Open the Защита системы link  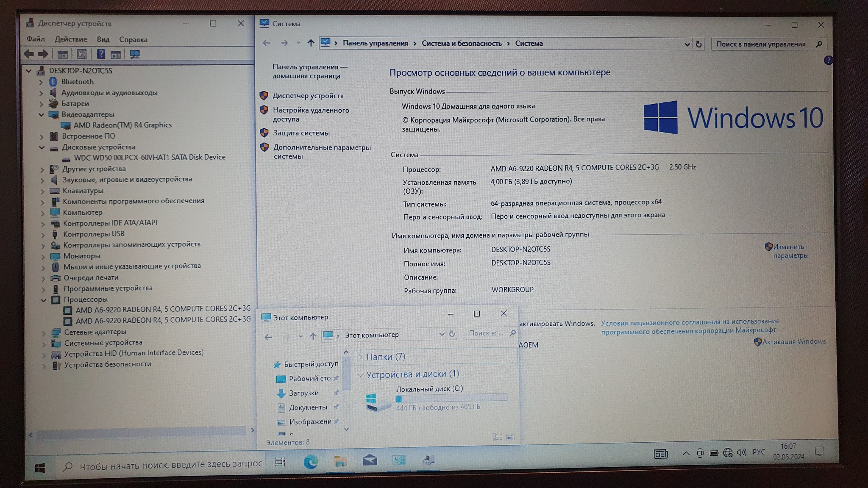(x=301, y=133)
